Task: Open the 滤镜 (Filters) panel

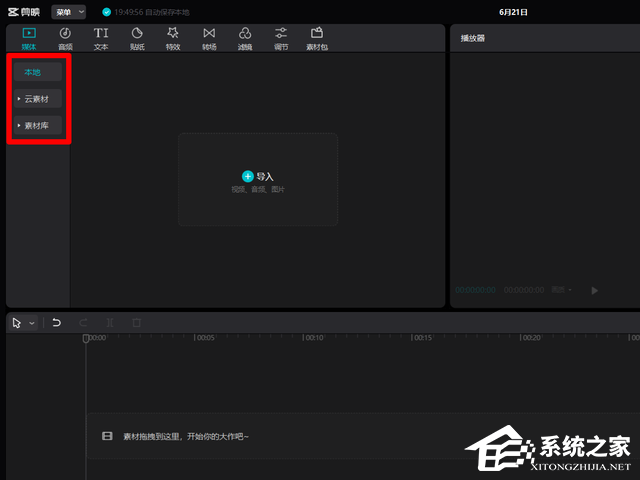Action: (245, 38)
